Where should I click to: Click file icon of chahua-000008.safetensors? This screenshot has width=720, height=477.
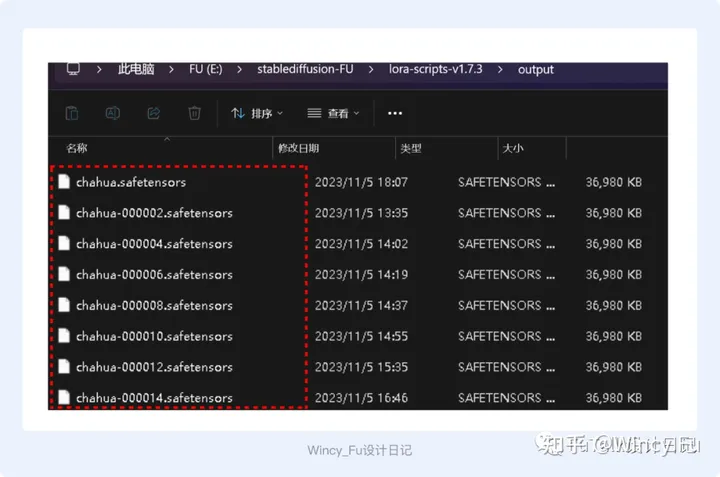(x=64, y=305)
